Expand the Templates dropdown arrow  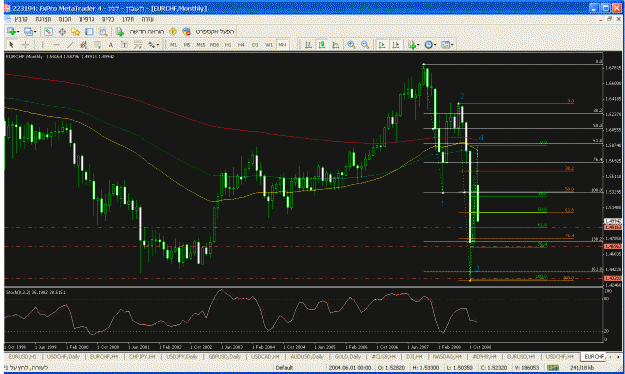[452, 45]
